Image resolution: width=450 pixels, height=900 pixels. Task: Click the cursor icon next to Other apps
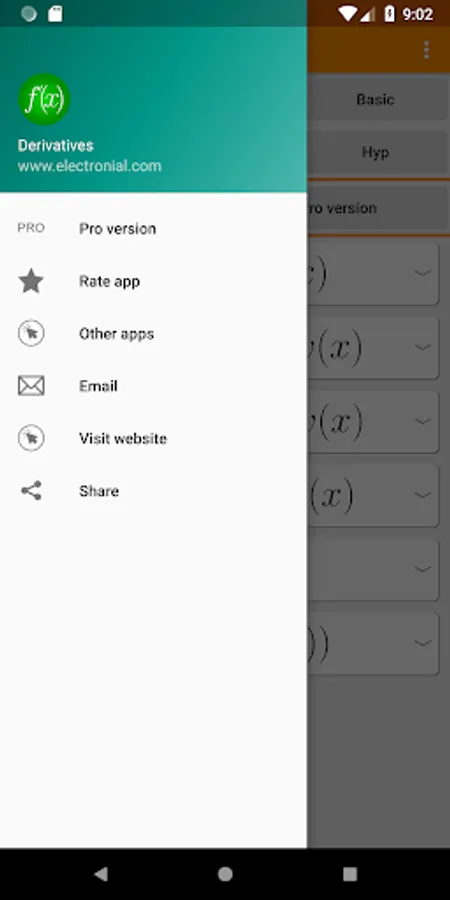tap(31, 333)
